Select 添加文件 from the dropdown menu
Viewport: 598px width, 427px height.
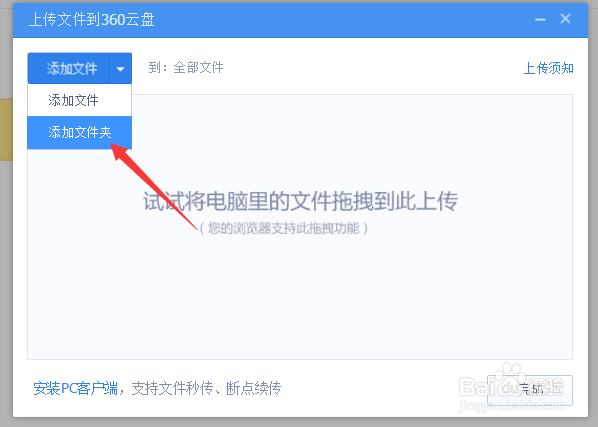tap(79, 100)
